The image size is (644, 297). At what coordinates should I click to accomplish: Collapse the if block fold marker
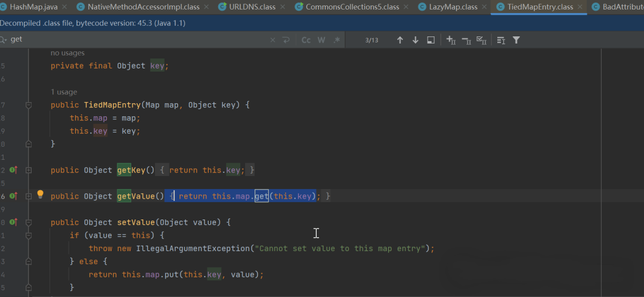(x=29, y=236)
